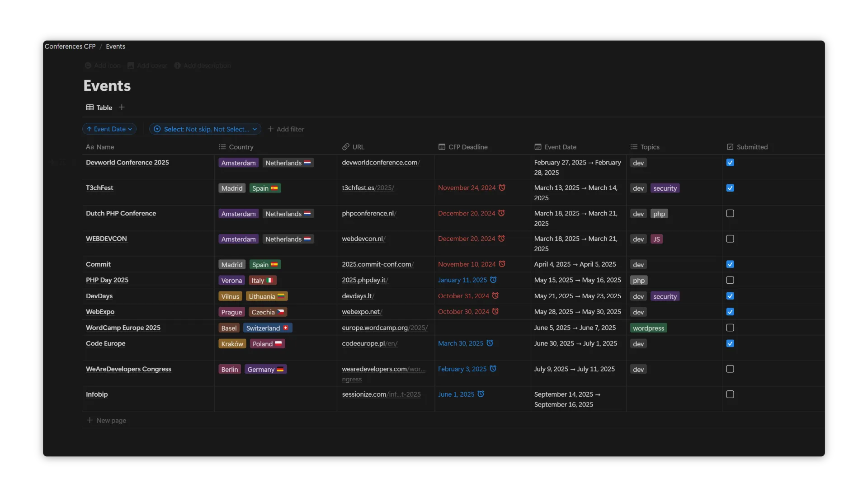The image size is (868, 497).
Task: Click the Add icon smiley icon
Action: coord(88,66)
